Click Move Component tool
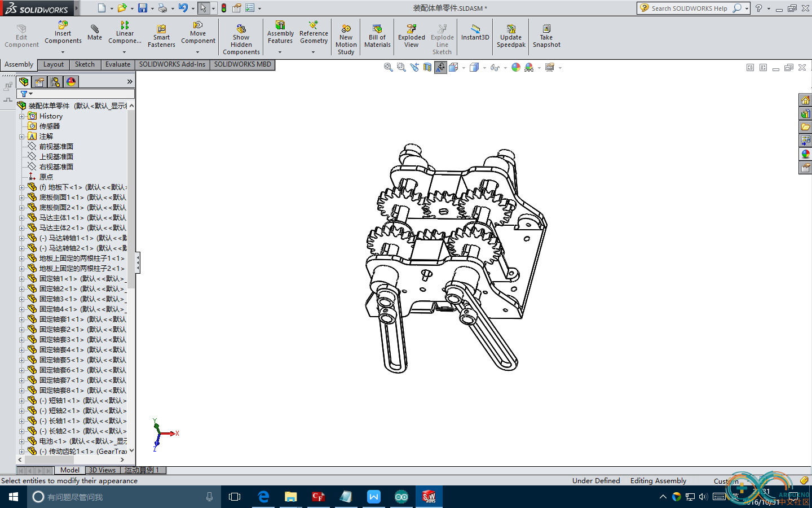 click(x=198, y=33)
